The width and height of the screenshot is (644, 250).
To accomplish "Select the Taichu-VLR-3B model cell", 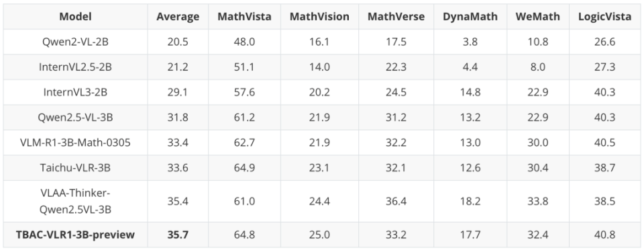I will click(x=76, y=168).
